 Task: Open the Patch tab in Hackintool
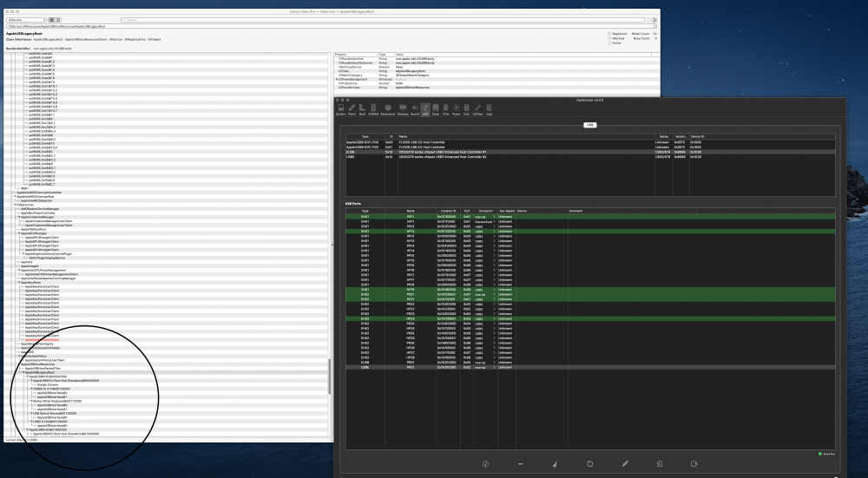(352, 109)
